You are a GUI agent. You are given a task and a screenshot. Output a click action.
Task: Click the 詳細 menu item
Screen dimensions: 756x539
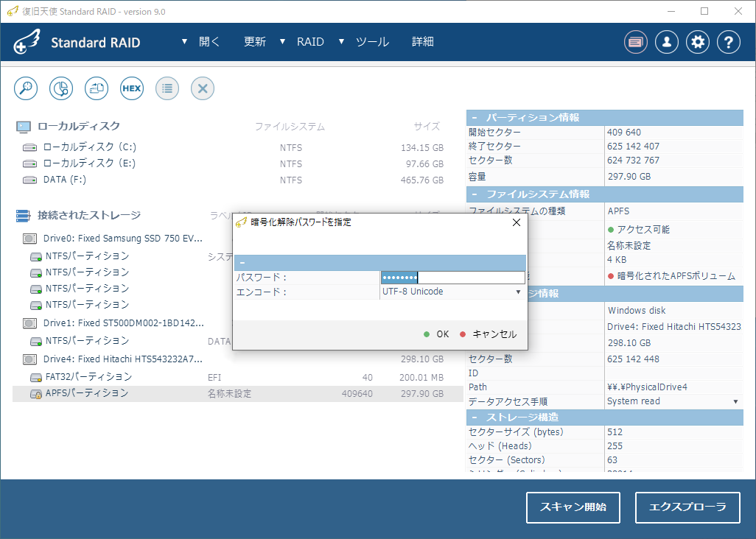423,42
